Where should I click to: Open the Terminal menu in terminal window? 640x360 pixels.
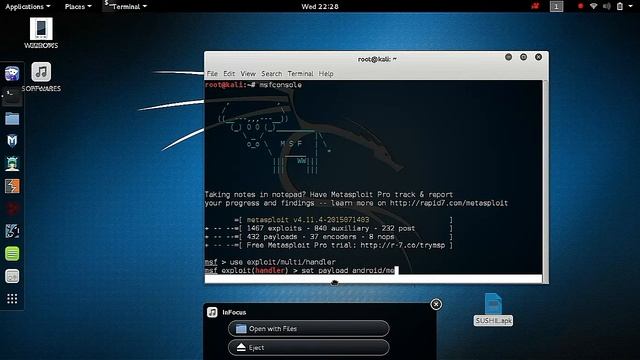click(300, 73)
